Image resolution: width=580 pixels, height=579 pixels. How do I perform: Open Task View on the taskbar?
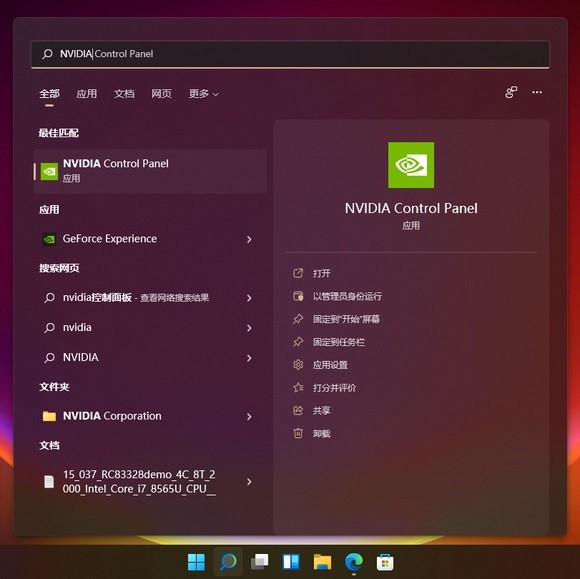pyautogui.click(x=260, y=562)
